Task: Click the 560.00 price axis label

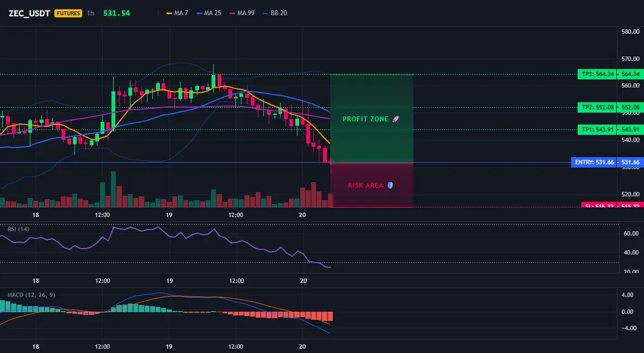Action: 630,85
